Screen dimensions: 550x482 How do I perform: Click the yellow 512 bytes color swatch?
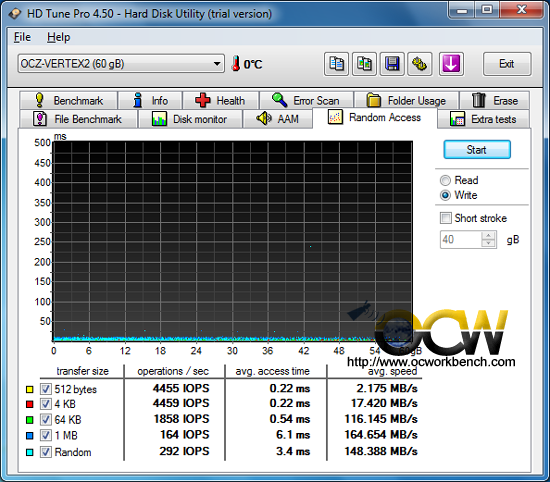tap(29, 389)
